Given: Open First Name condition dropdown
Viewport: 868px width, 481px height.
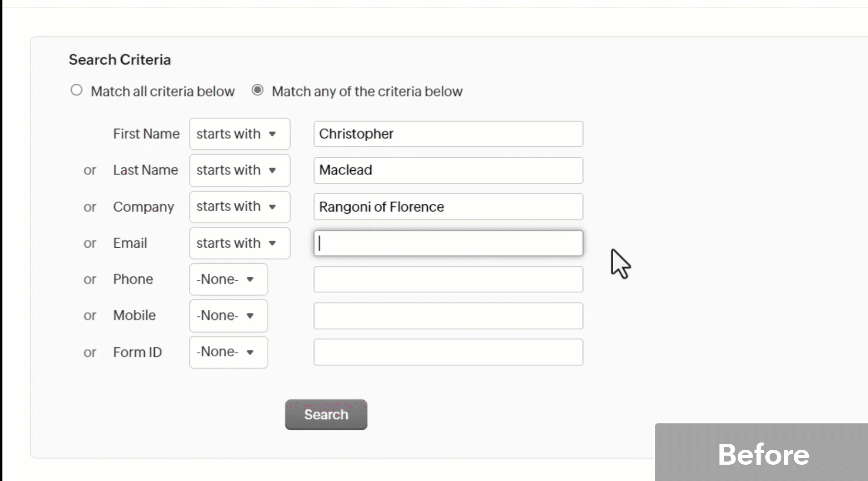Looking at the screenshot, I should tap(239, 134).
